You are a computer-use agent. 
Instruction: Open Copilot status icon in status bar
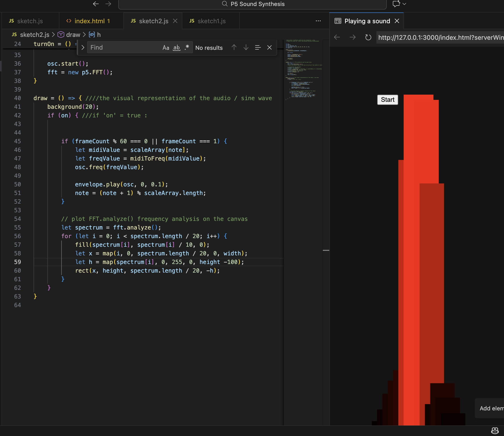pyautogui.click(x=494, y=430)
